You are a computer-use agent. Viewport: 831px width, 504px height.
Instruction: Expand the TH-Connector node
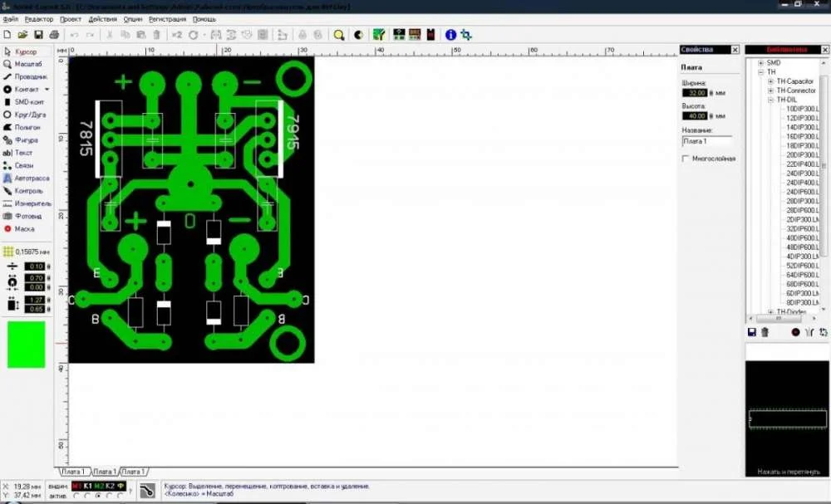tap(770, 91)
